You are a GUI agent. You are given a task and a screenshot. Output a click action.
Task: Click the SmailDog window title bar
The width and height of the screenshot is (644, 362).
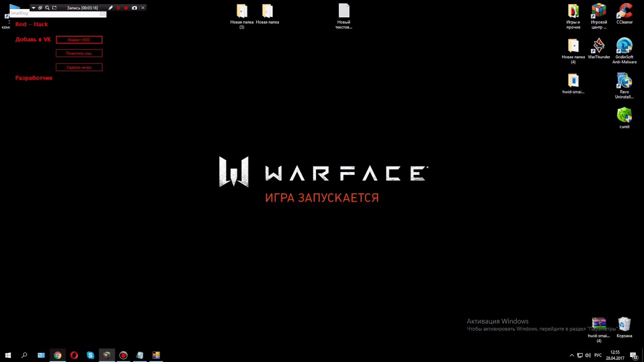point(58,14)
